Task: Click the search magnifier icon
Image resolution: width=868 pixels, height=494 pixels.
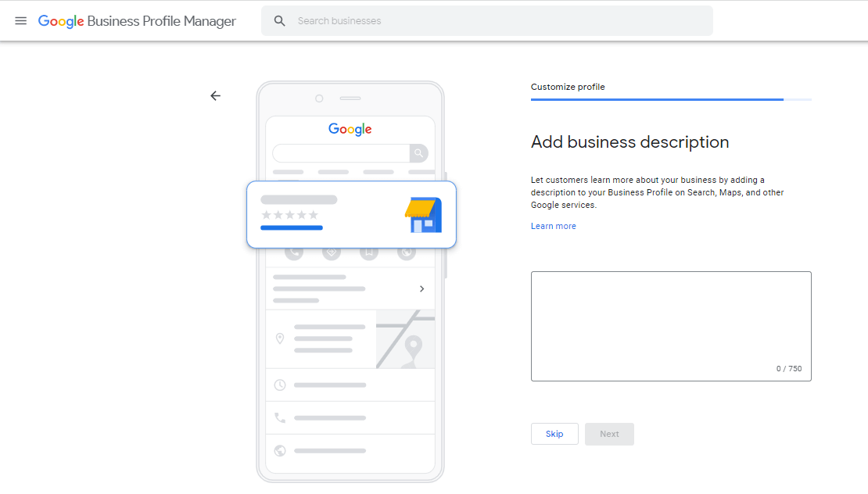Action: (279, 20)
